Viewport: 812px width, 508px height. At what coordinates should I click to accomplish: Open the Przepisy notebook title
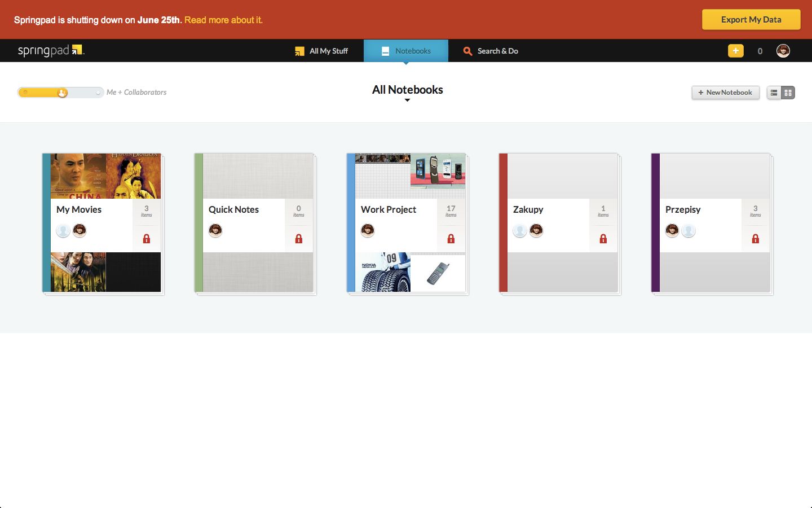point(683,209)
